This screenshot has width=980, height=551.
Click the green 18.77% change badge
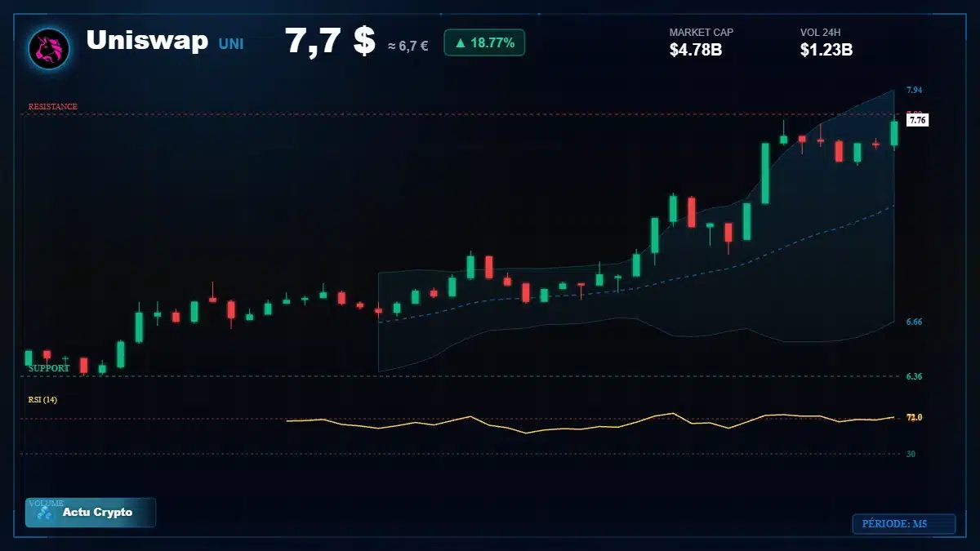tap(484, 42)
